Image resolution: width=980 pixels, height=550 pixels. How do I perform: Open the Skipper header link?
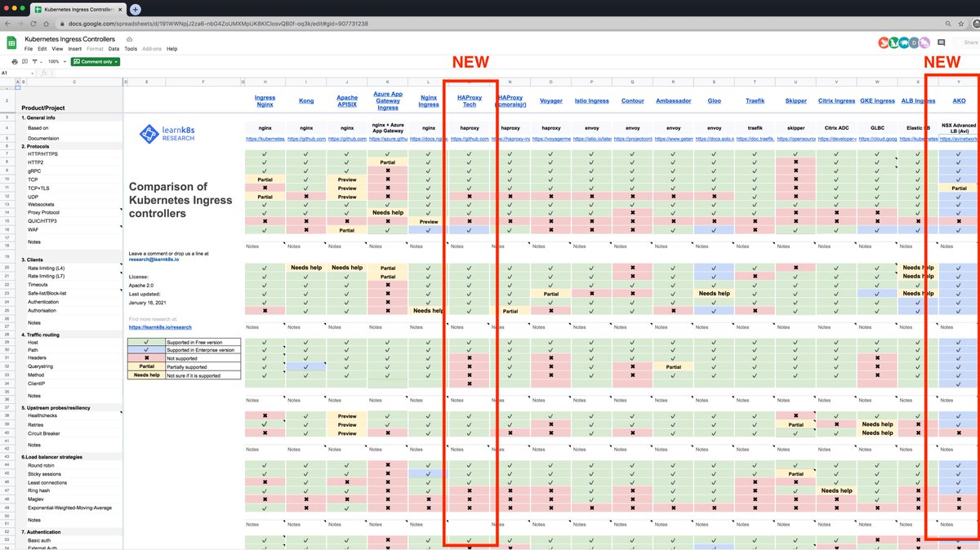point(796,101)
